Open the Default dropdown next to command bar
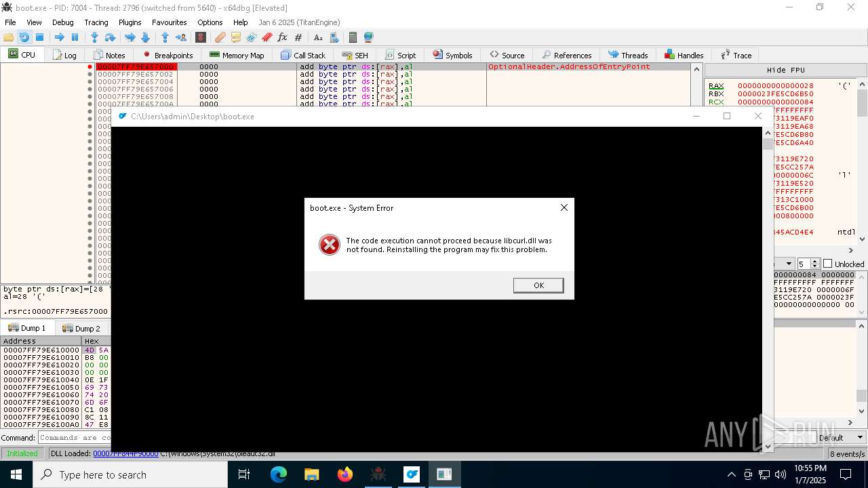Image resolution: width=868 pixels, height=488 pixels. pos(841,438)
